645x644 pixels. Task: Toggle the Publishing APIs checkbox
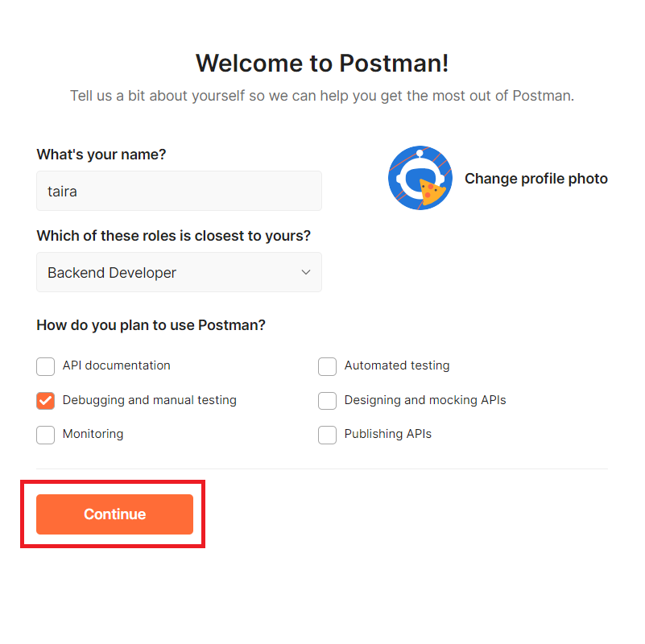[x=327, y=435]
